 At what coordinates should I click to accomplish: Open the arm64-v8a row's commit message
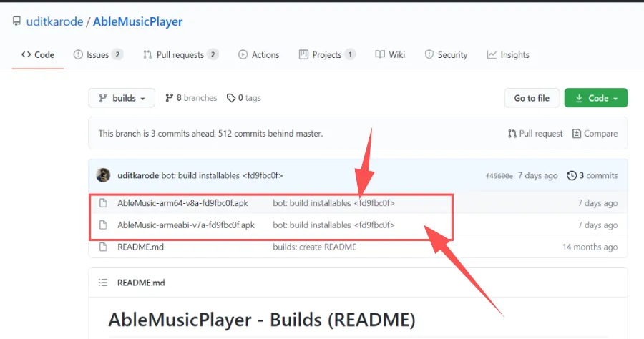(334, 202)
